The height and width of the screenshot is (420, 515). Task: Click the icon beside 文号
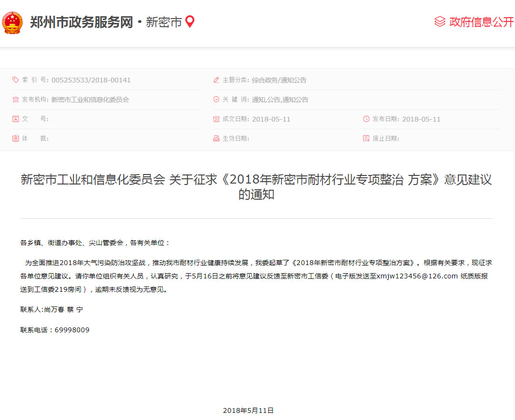16,119
